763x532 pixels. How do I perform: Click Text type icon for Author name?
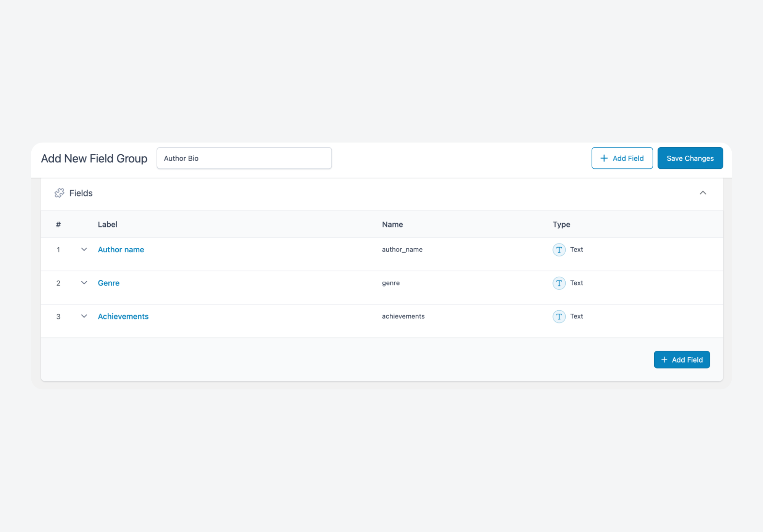tap(559, 250)
